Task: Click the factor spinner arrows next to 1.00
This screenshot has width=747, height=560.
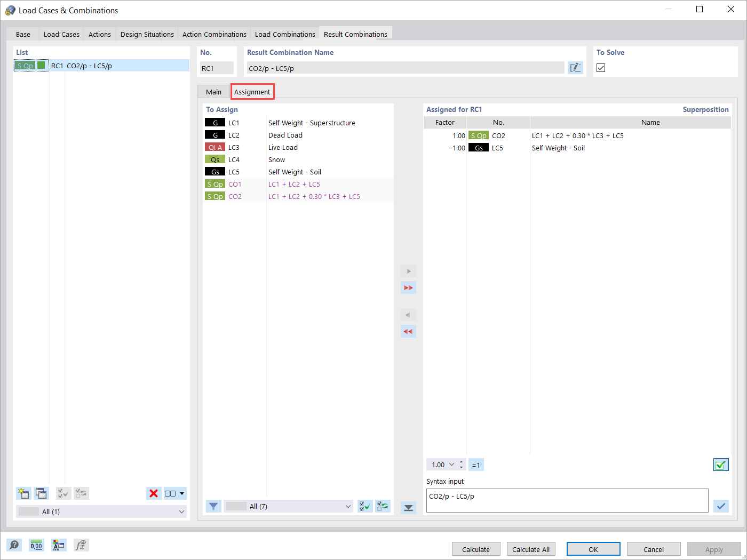Action: [462, 465]
